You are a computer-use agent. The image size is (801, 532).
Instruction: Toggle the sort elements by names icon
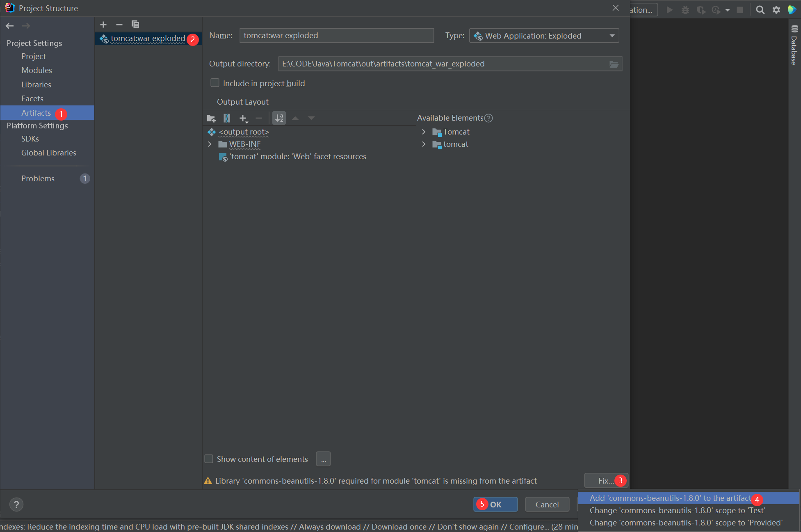(279, 119)
